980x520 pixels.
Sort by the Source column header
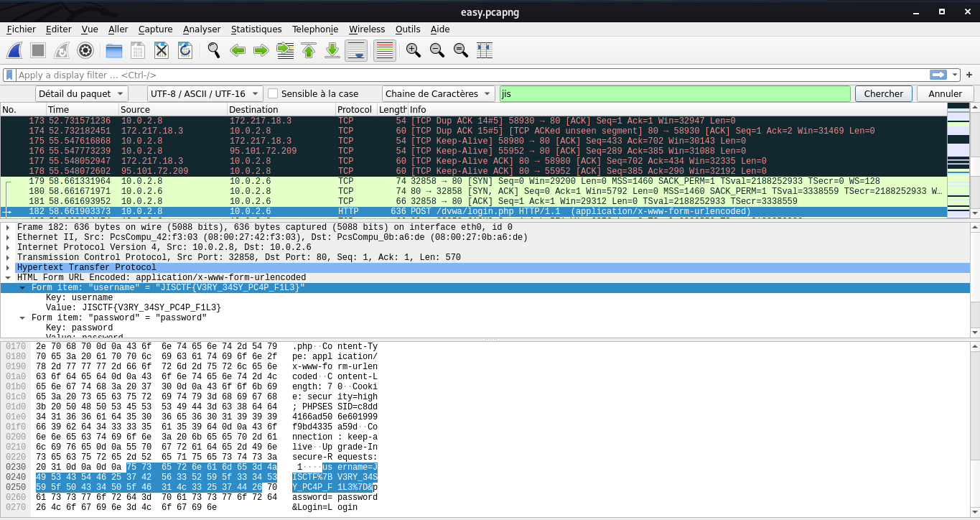172,109
